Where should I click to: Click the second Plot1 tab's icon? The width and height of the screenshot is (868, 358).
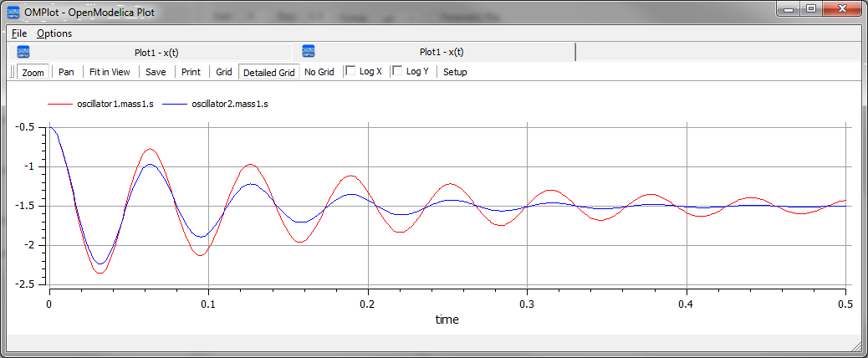(309, 52)
